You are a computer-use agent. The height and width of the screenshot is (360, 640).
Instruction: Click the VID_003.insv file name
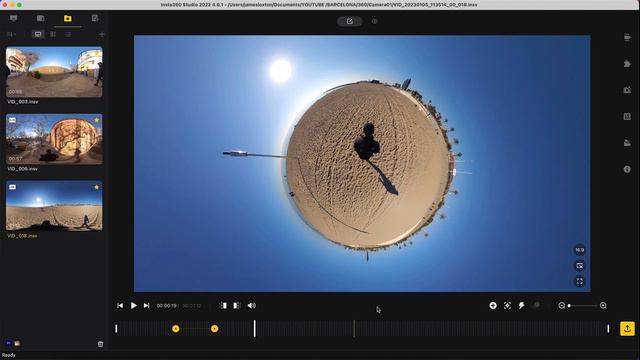pyautogui.click(x=23, y=102)
